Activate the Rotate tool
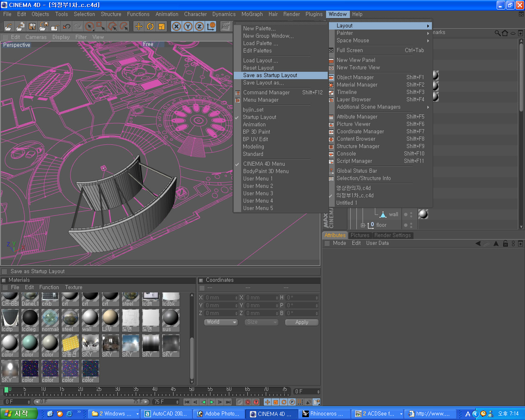Screen dimensions: 525x420 pos(150,27)
